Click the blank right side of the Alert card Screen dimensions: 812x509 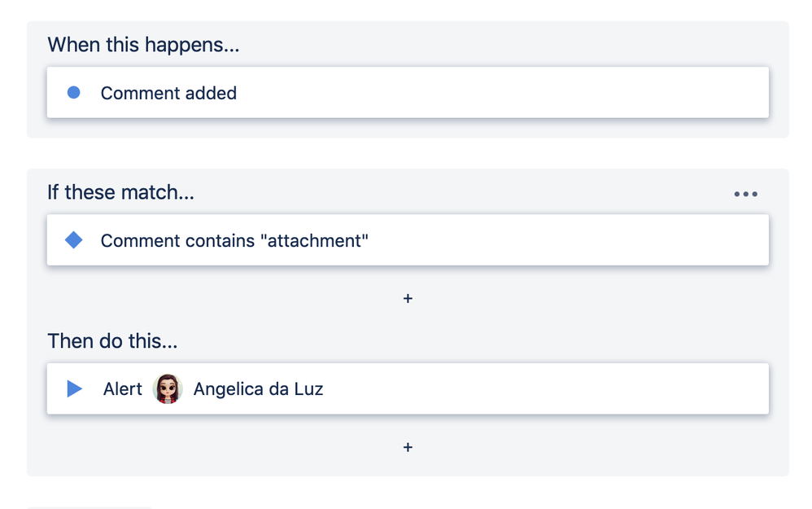tap(570, 388)
